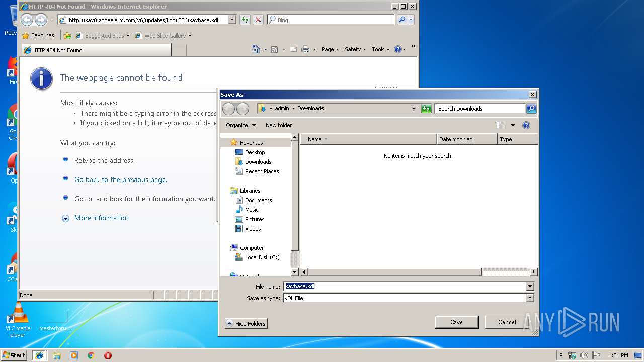Click the New folder button
Screen dimensions: 644x362
pyautogui.click(x=279, y=125)
